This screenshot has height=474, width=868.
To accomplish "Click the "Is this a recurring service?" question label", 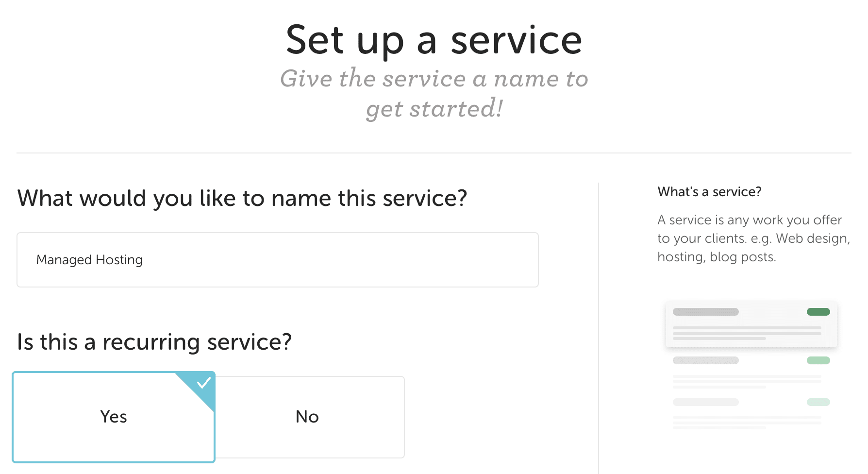I will [154, 342].
